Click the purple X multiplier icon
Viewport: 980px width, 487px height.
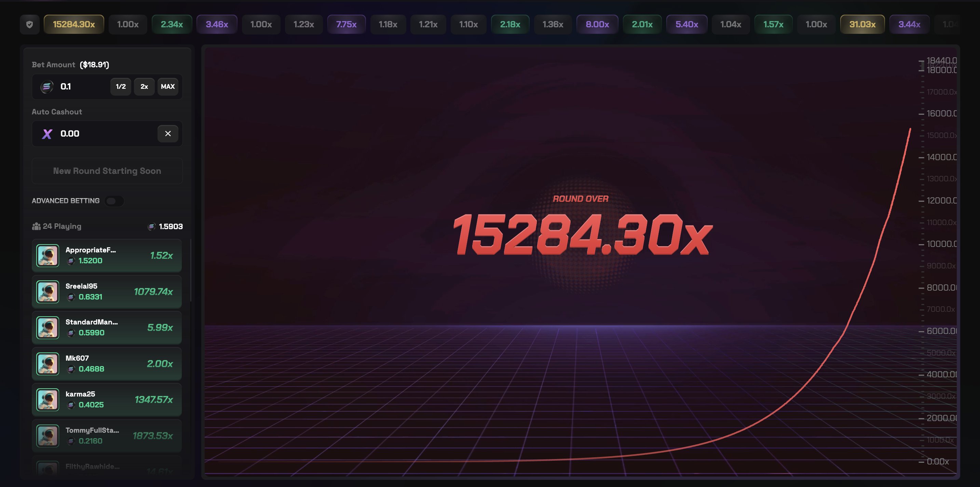(x=47, y=134)
